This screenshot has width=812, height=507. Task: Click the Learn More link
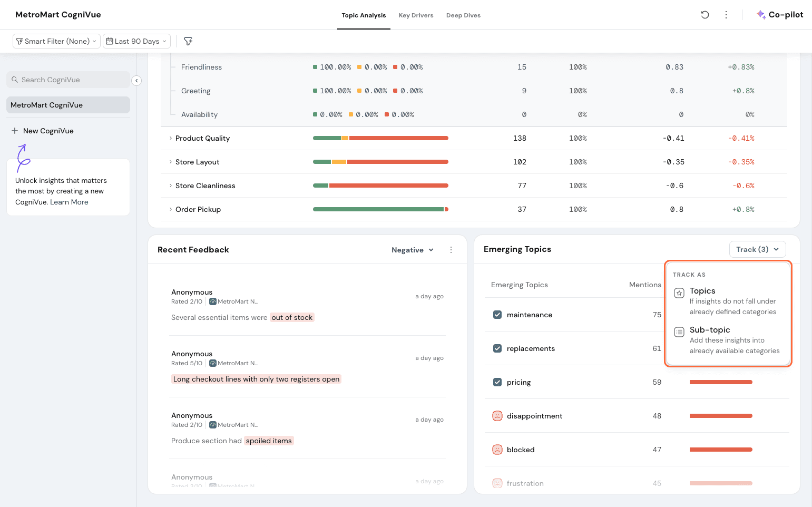(69, 202)
